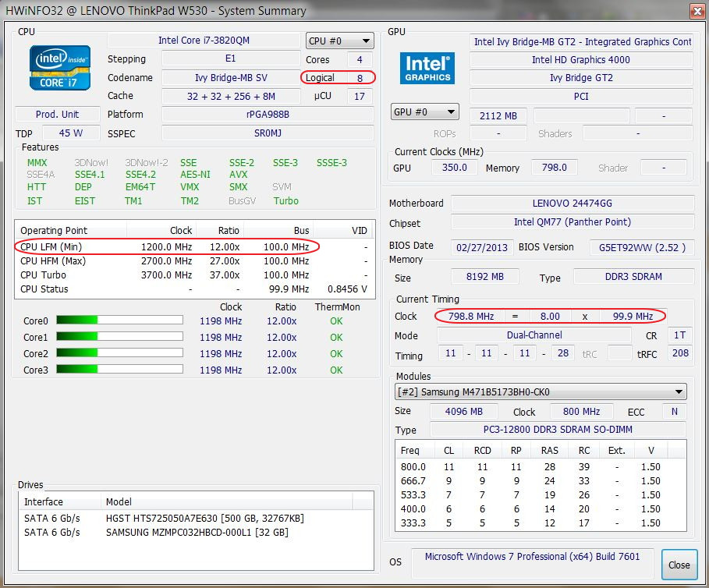Click the module clock 800 MHz

(582, 412)
